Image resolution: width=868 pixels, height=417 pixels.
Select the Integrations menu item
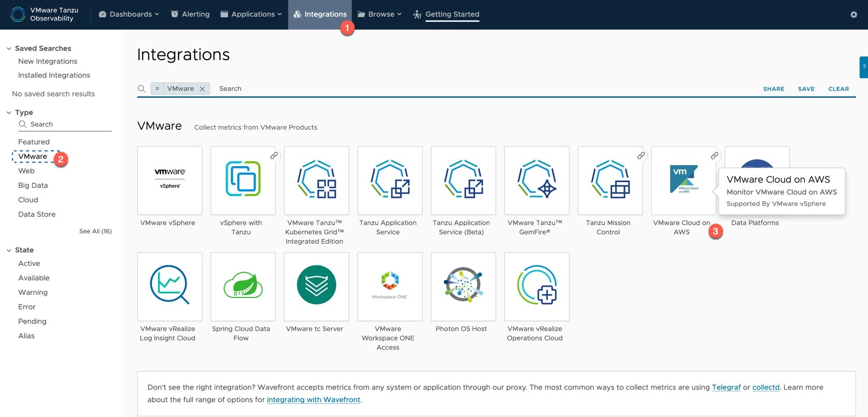tap(320, 14)
